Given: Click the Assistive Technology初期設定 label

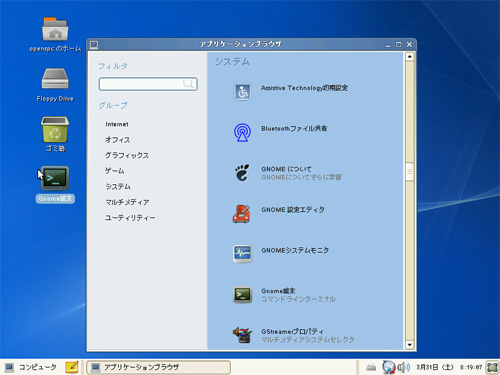Looking at the screenshot, I should pyautogui.click(x=304, y=88).
